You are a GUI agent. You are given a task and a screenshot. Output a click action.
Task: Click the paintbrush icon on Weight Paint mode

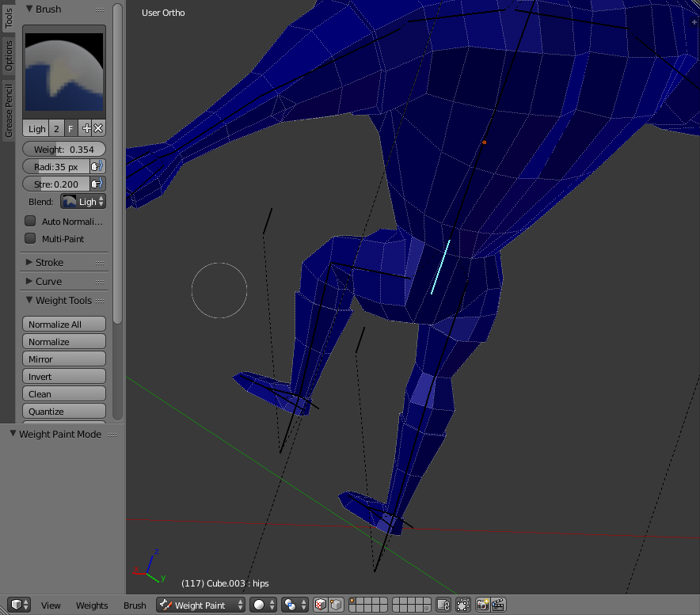(165, 605)
